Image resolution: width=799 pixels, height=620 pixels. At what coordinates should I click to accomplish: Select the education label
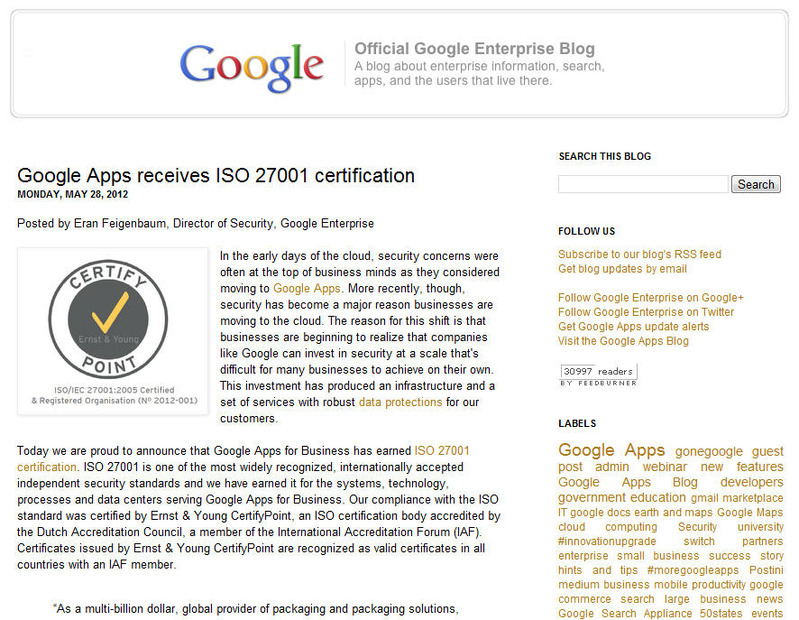point(658,497)
